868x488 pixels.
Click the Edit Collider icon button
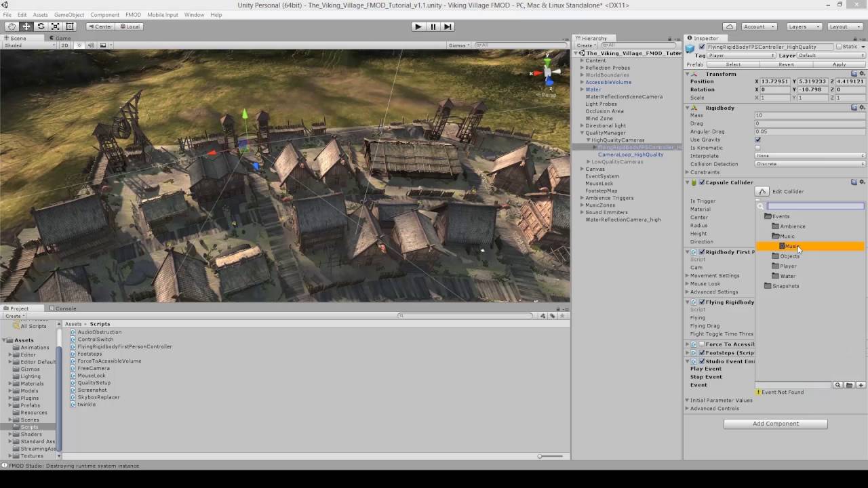(762, 192)
